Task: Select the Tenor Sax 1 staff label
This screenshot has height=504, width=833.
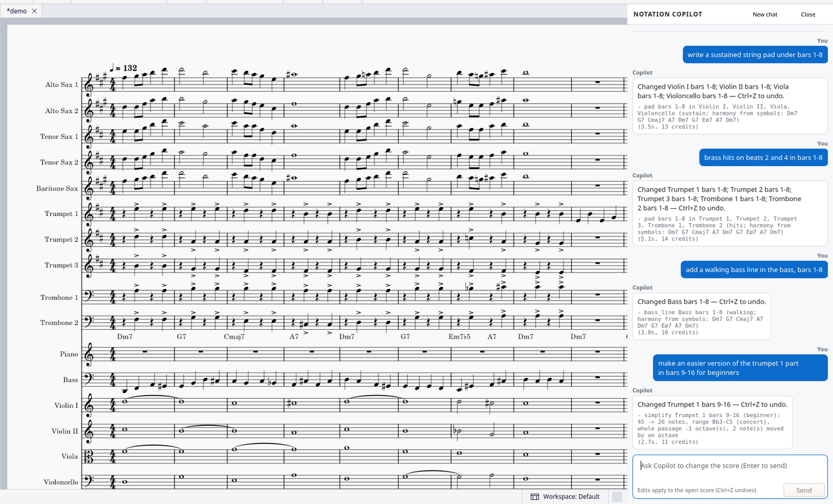Action: [x=60, y=136]
